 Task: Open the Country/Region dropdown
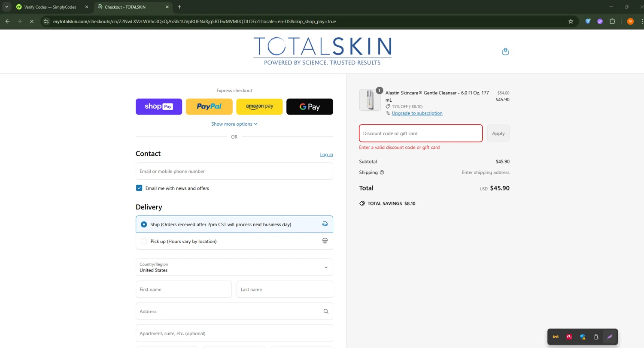(234, 267)
